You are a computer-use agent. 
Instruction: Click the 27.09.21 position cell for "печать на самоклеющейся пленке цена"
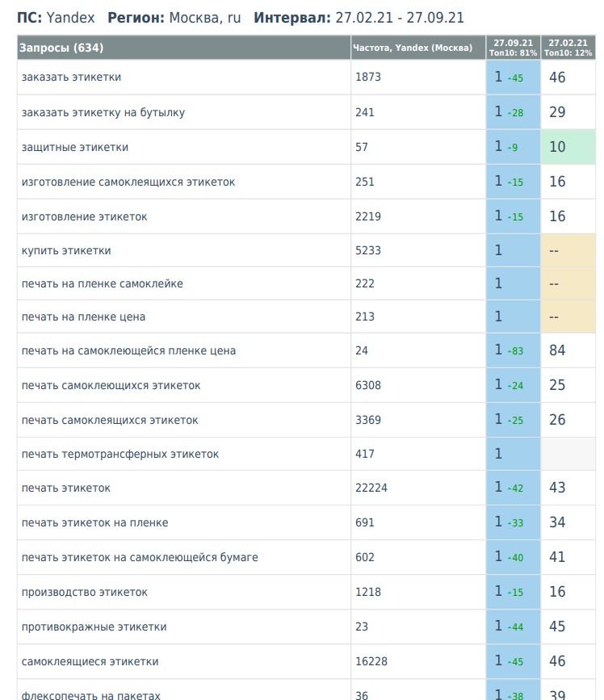(x=512, y=350)
